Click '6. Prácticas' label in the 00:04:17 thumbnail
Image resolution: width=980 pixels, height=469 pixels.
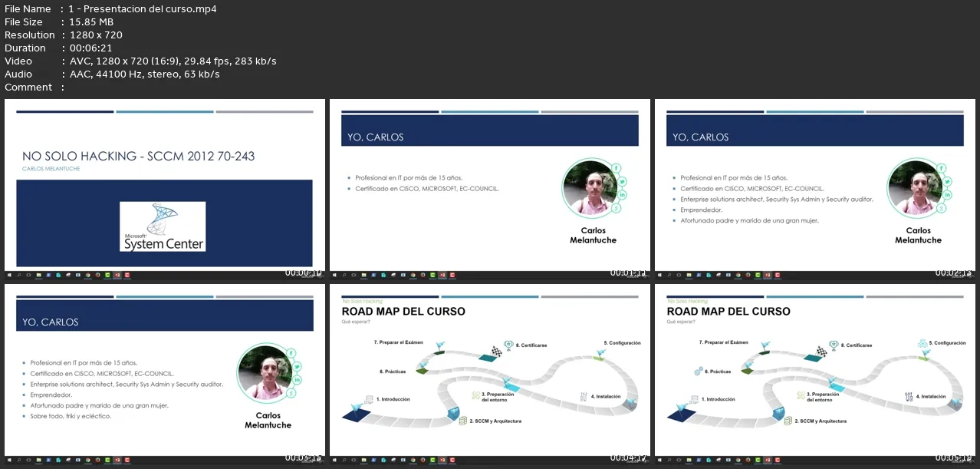(x=393, y=372)
